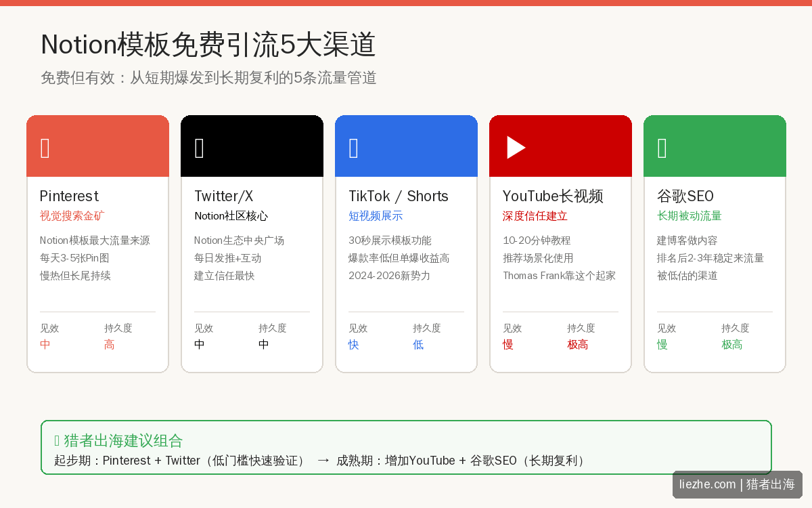
Task: Click the 持久度 value 低 in the TikTok card
Action: pyautogui.click(x=418, y=345)
